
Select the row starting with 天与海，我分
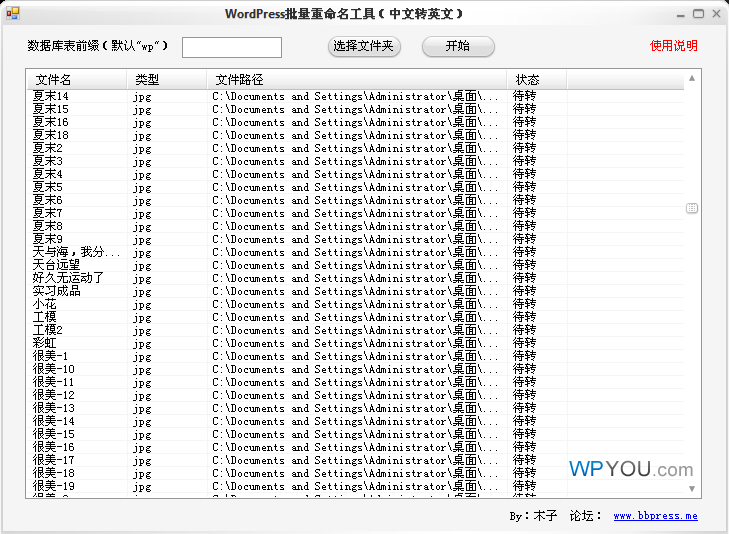[355, 252]
